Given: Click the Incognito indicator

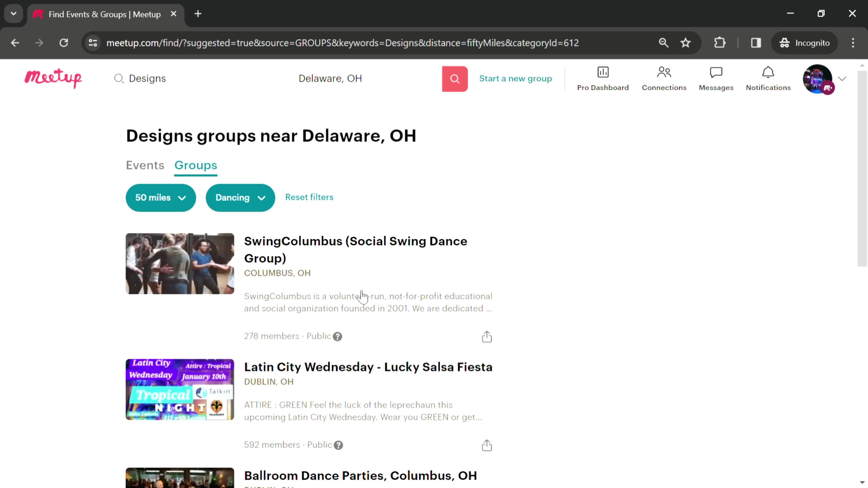Looking at the screenshot, I should pyautogui.click(x=804, y=43).
